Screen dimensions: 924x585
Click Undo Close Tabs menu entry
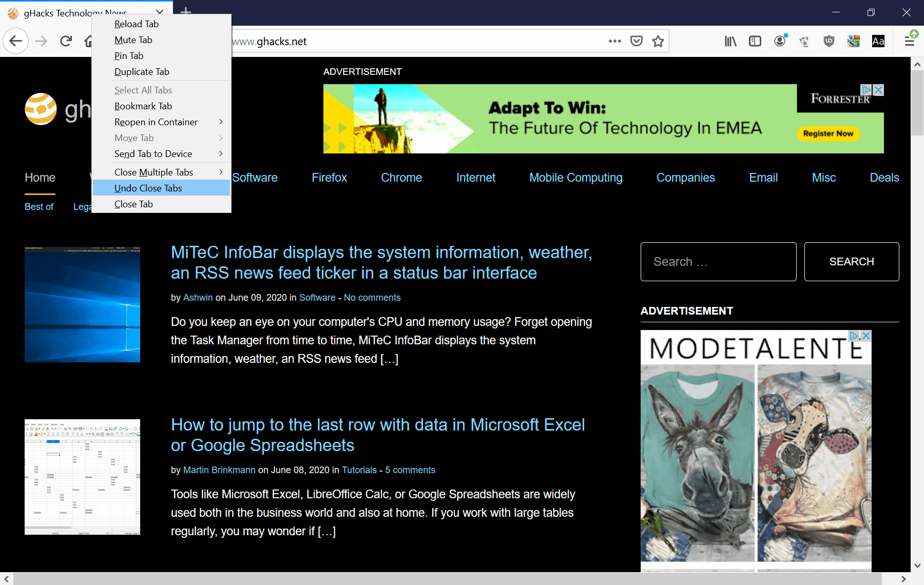(161, 188)
